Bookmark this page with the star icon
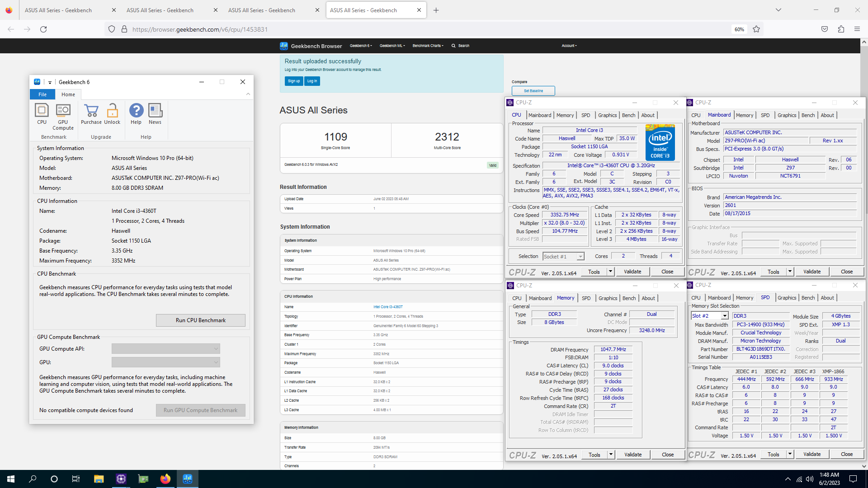The height and width of the screenshot is (488, 868). [x=756, y=29]
